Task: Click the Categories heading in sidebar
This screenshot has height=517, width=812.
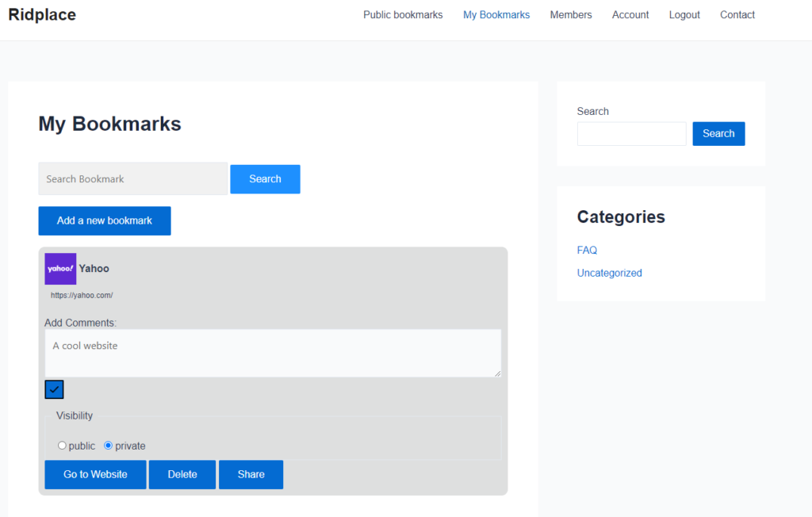Action: [x=621, y=216]
